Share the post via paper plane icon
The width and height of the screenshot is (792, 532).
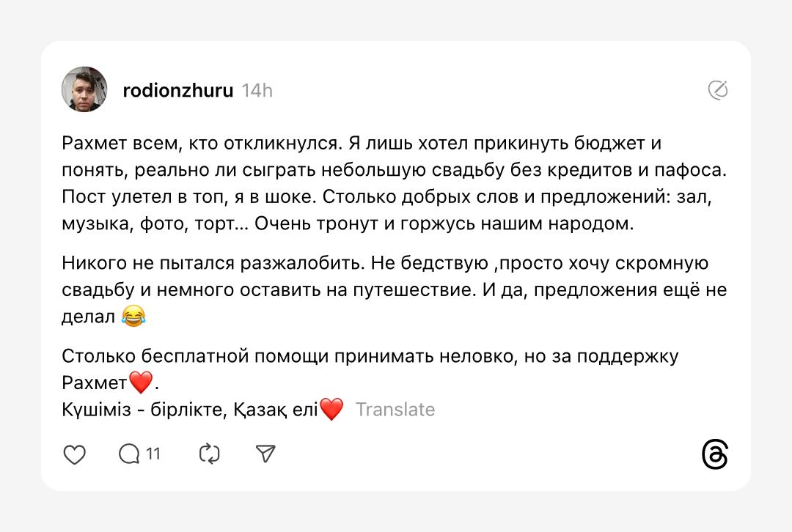point(265,454)
